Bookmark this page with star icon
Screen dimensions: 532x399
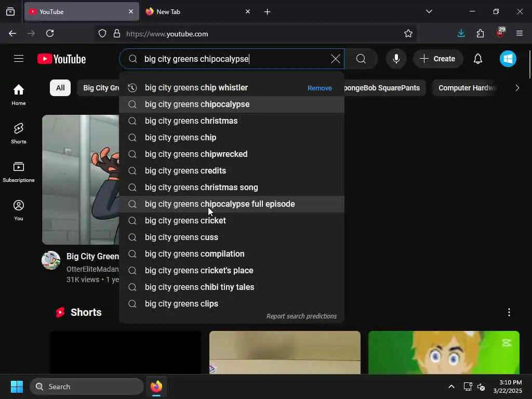(408, 33)
